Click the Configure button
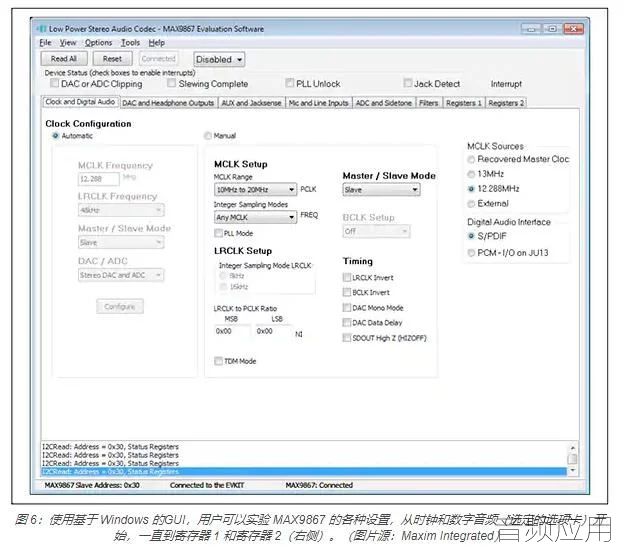624x553 pixels. tap(120, 306)
